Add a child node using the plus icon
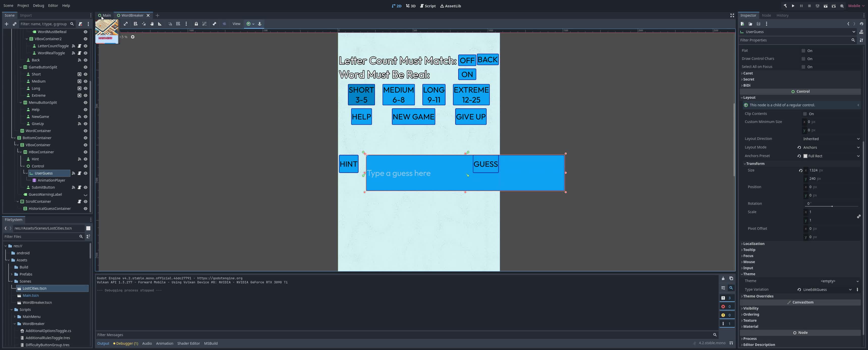This screenshot has height=350, width=868. tap(6, 24)
